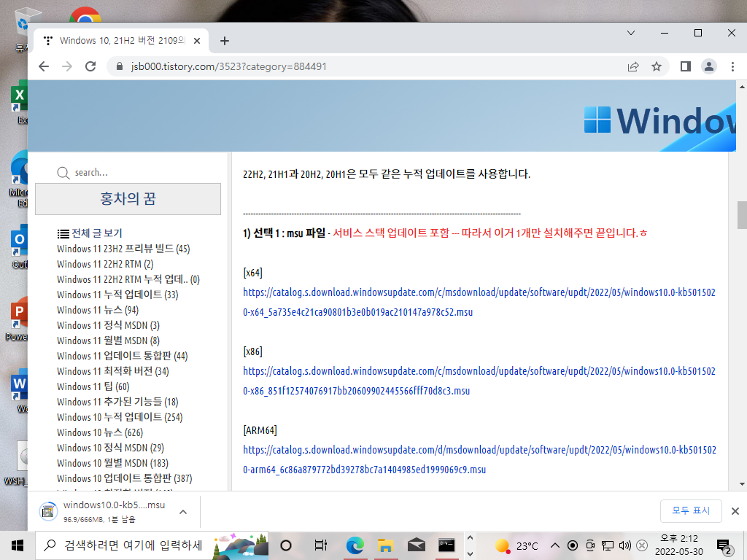
Task: Open downloading windows10.0-kb5 msu item
Action: click(102, 511)
